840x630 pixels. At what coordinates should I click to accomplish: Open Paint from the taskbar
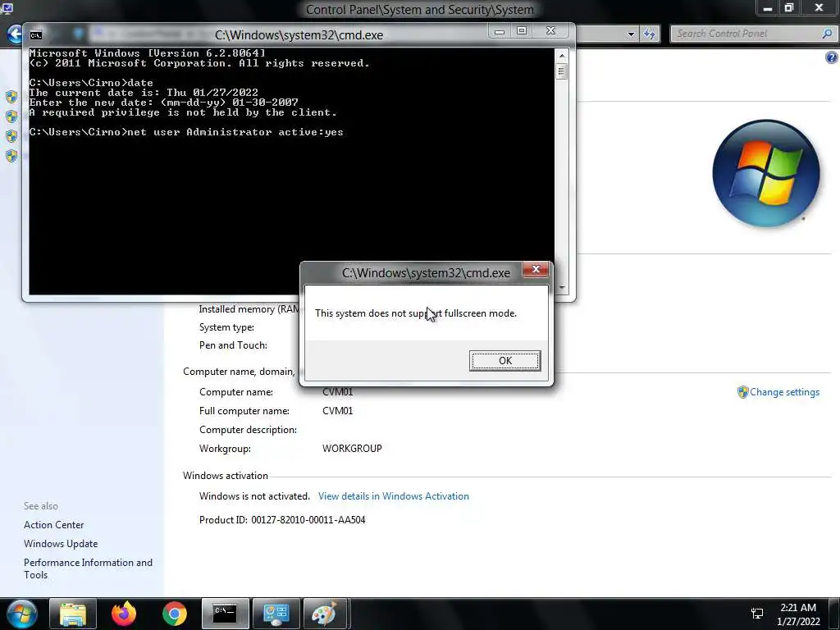click(x=326, y=614)
